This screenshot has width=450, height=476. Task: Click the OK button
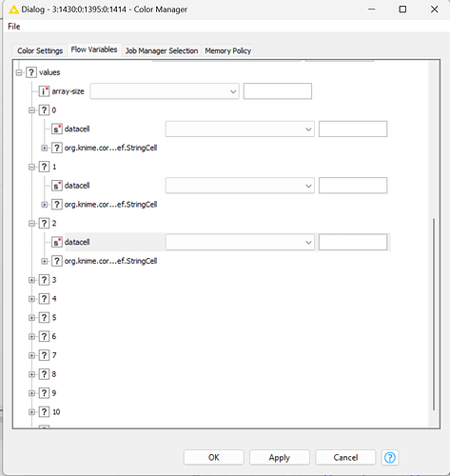click(x=214, y=457)
